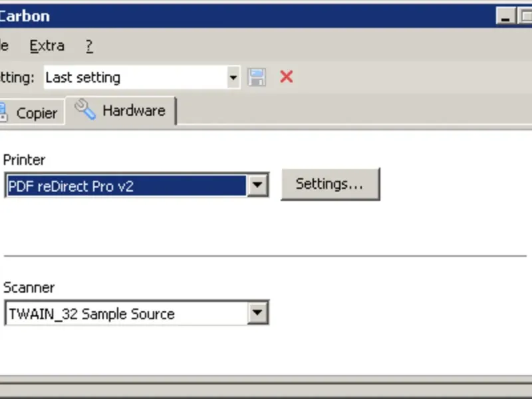Minimize the Carbon window
This screenshot has height=399, width=532.
point(506,16)
